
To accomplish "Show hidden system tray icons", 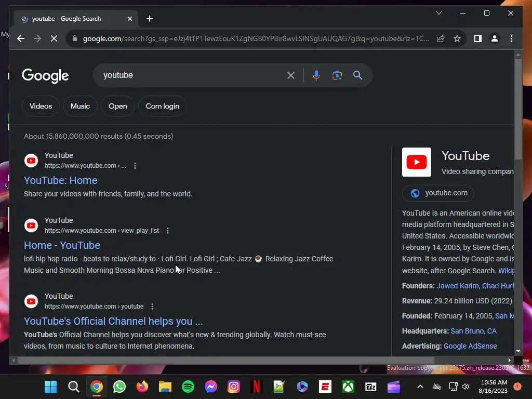I will 420,387.
